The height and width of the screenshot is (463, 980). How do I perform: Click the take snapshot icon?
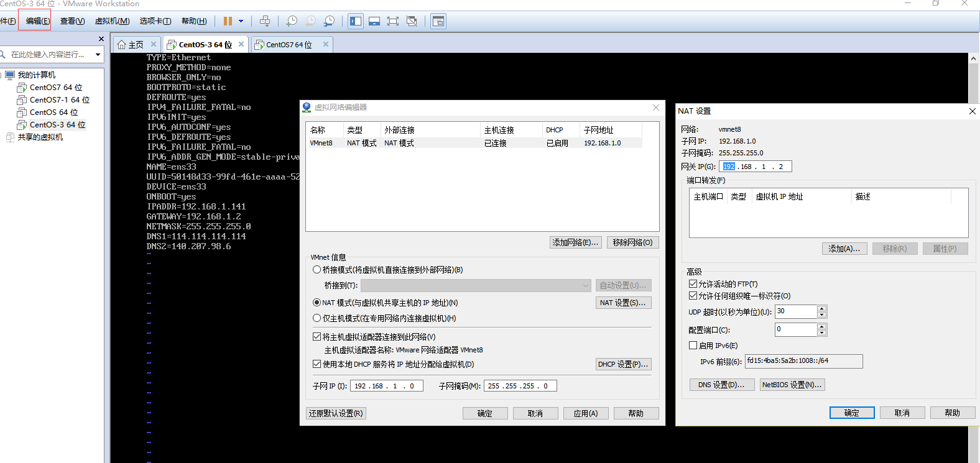pyautogui.click(x=292, y=21)
